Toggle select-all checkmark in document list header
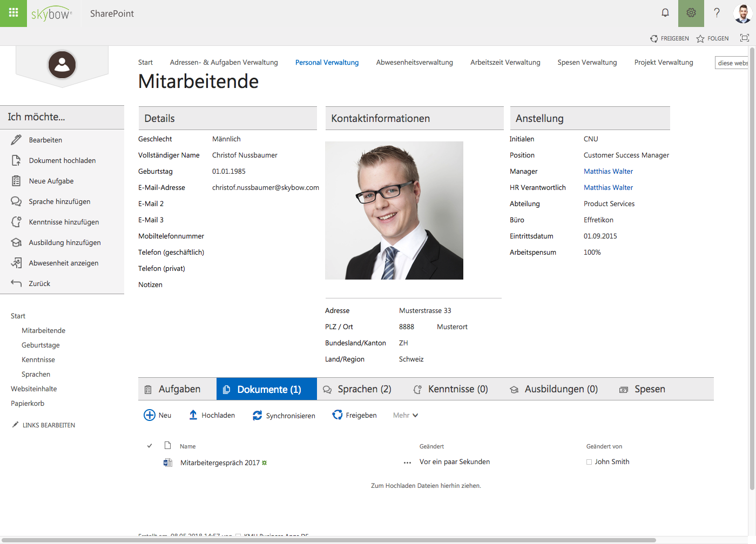 point(150,446)
